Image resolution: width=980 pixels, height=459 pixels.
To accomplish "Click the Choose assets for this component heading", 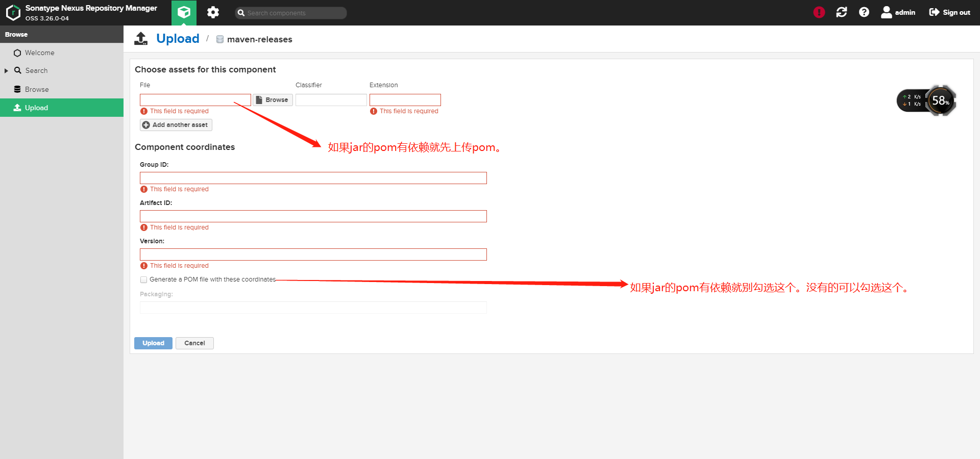I will (205, 69).
